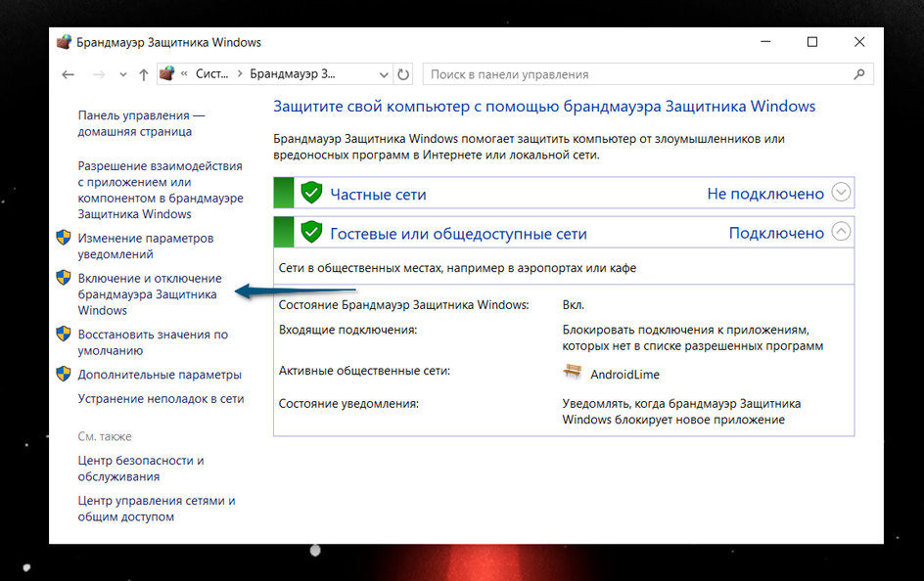Click 'Подключено' status text
The width and height of the screenshot is (924, 581).
coord(776,233)
